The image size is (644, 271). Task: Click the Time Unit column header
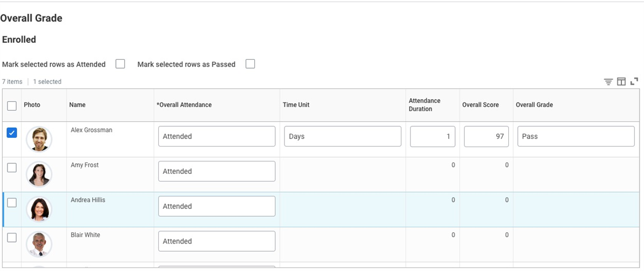[x=296, y=105]
